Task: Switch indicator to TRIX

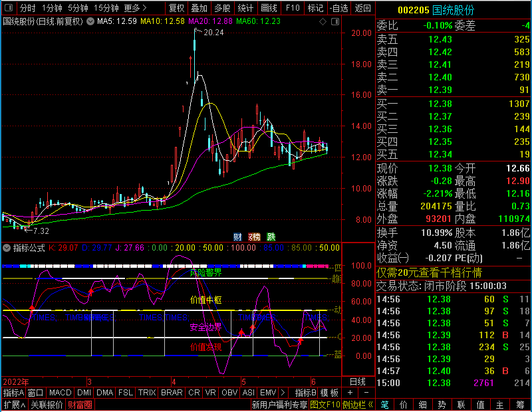Action: tap(147, 393)
